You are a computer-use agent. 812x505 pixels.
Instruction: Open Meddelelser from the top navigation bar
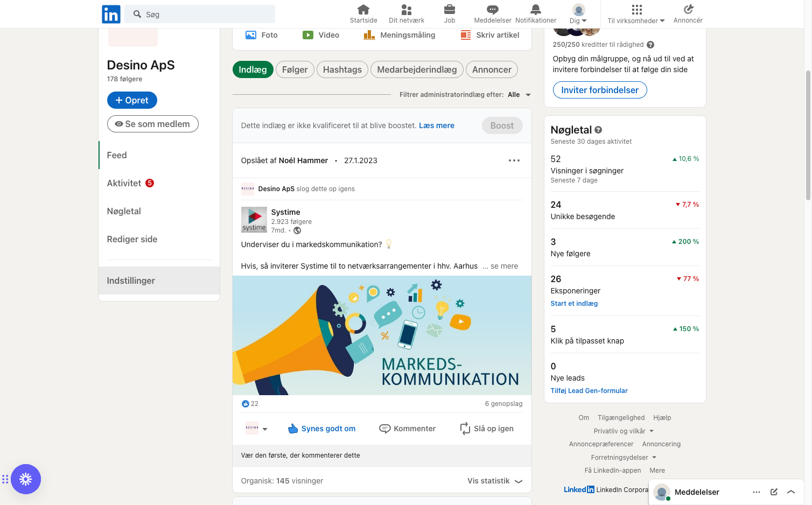tap(493, 14)
